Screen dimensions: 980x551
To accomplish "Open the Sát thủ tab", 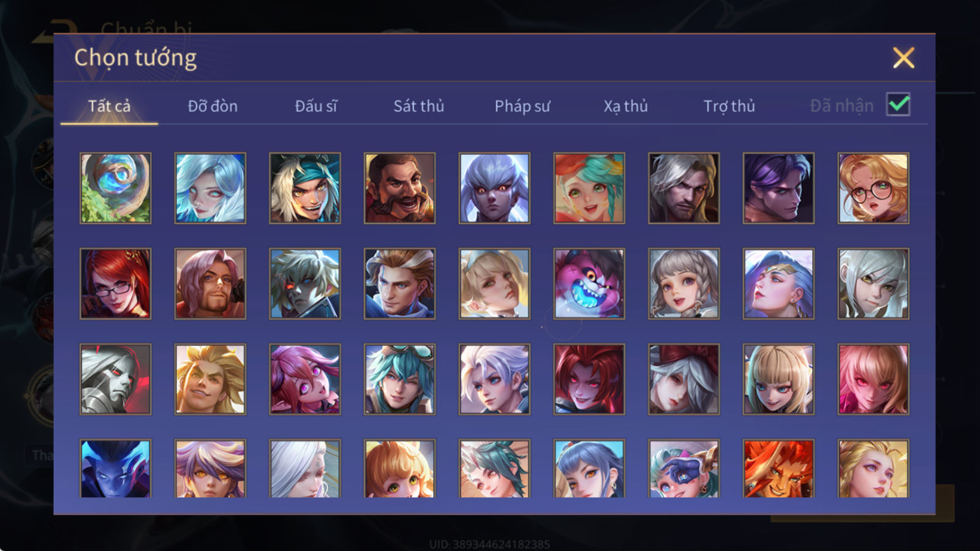I will pos(418,106).
